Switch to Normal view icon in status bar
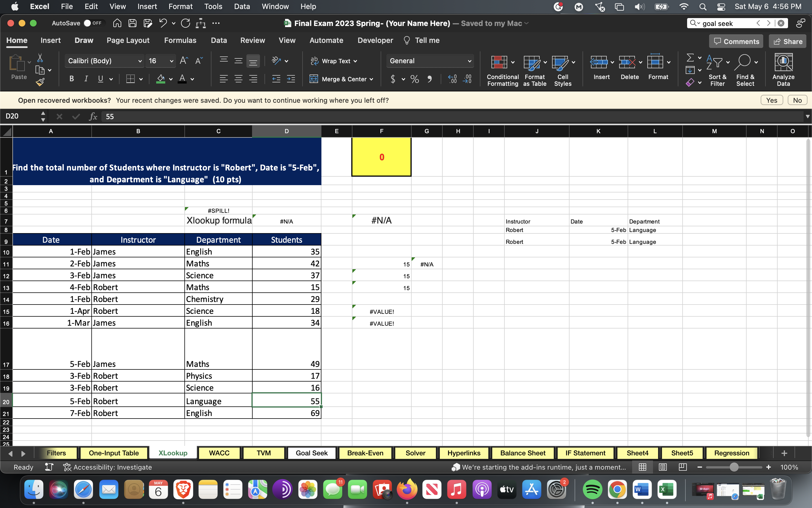812x508 pixels. point(642,467)
